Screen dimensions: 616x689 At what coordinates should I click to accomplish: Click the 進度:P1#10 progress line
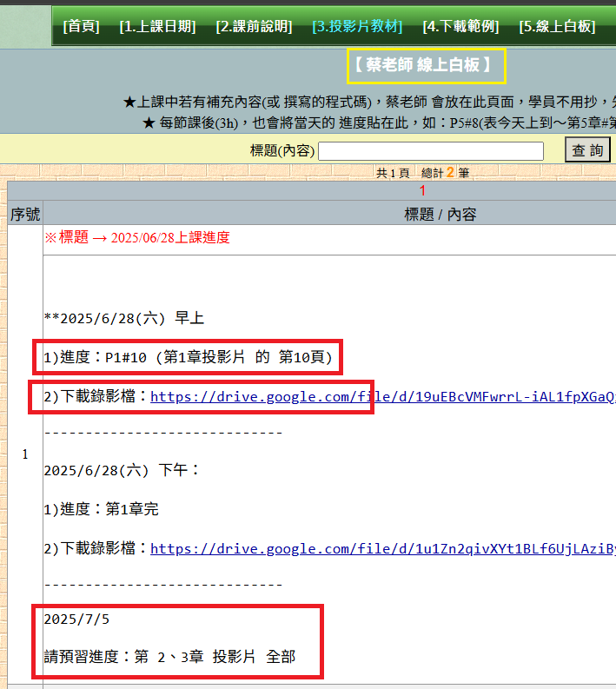click(188, 357)
